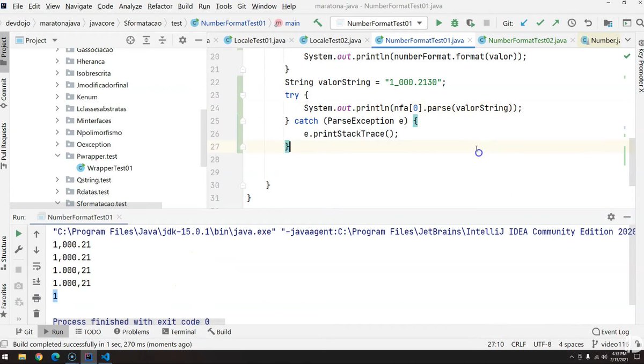The image size is (644, 364).
Task: Expand the Kenum package
Action: point(57,96)
